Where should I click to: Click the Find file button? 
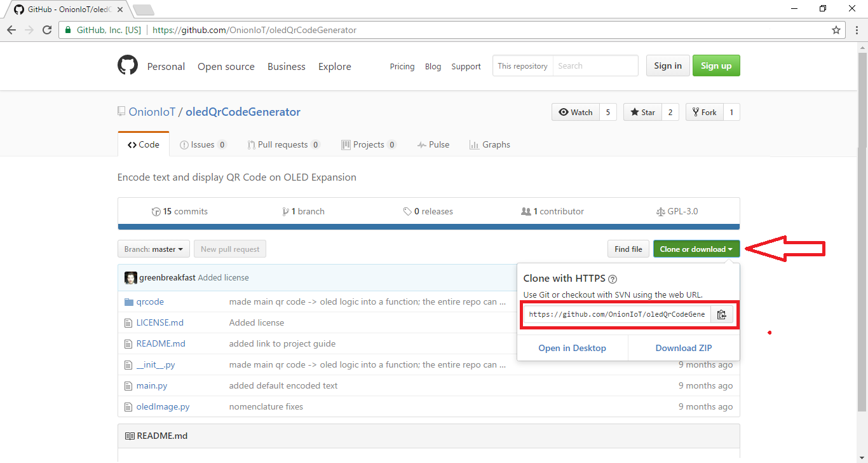[628, 249]
